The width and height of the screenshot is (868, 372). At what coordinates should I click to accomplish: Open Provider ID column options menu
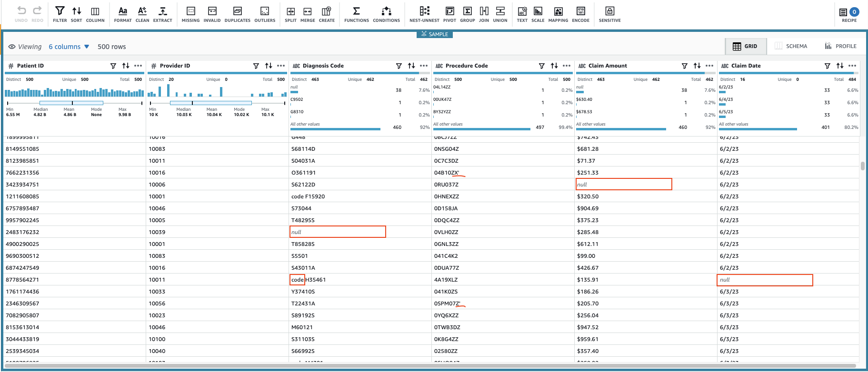[x=281, y=66]
